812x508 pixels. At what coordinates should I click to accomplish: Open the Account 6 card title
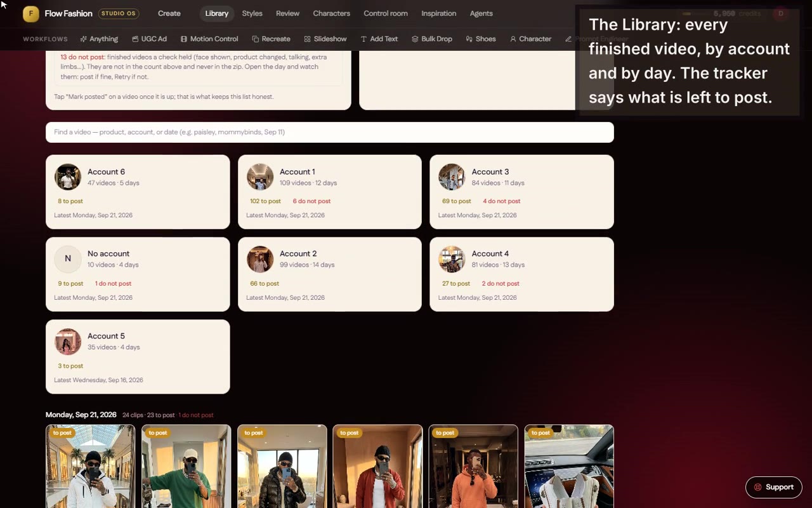pyautogui.click(x=106, y=171)
